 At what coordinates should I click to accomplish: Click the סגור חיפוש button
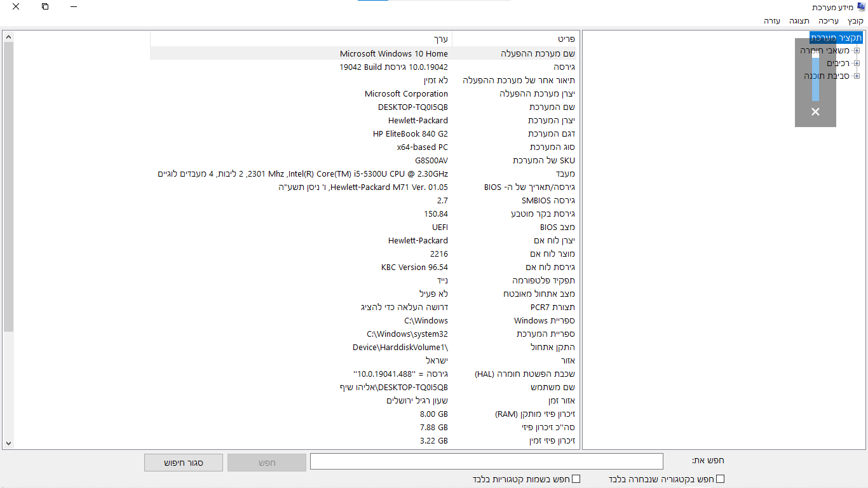click(184, 463)
